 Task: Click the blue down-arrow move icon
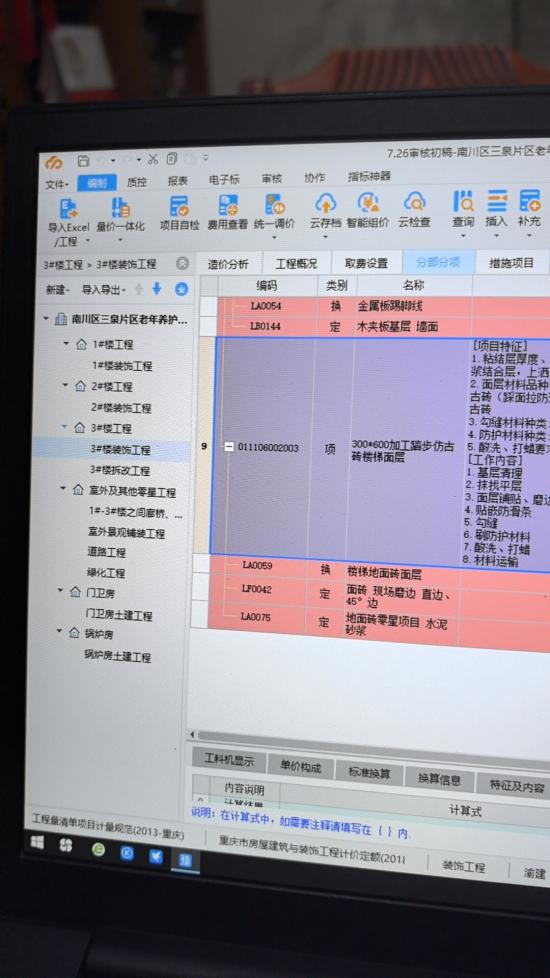click(x=157, y=288)
